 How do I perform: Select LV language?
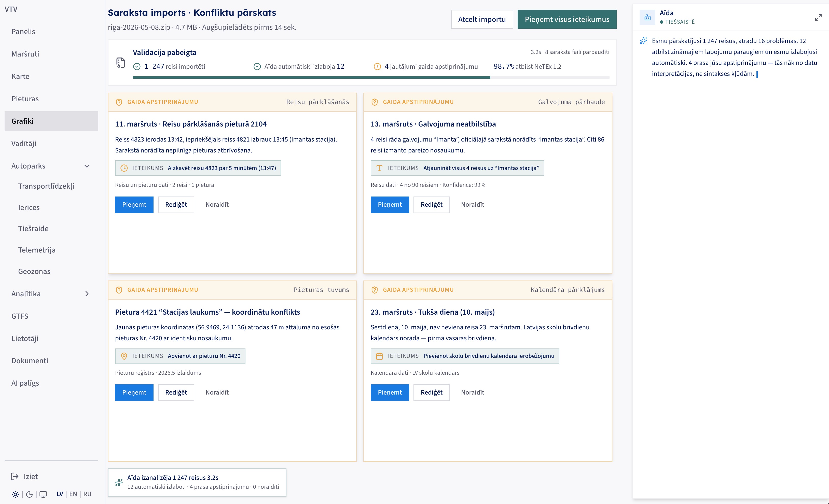(x=60, y=494)
